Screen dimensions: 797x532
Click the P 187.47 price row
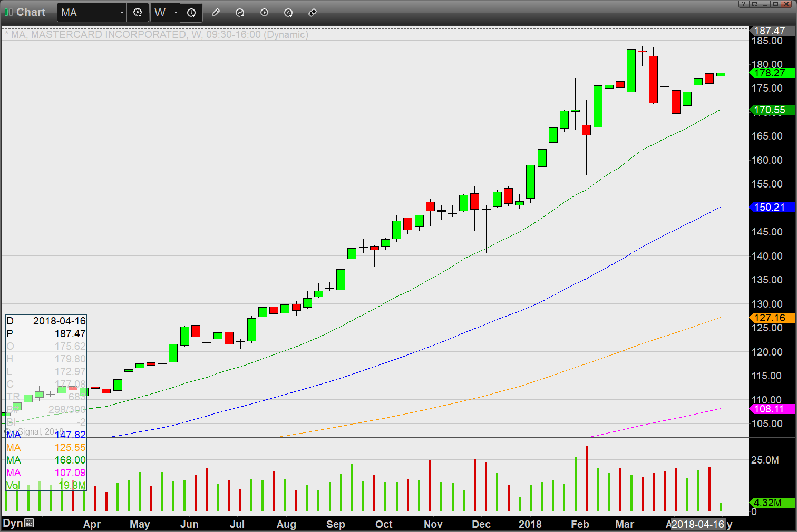(46, 333)
